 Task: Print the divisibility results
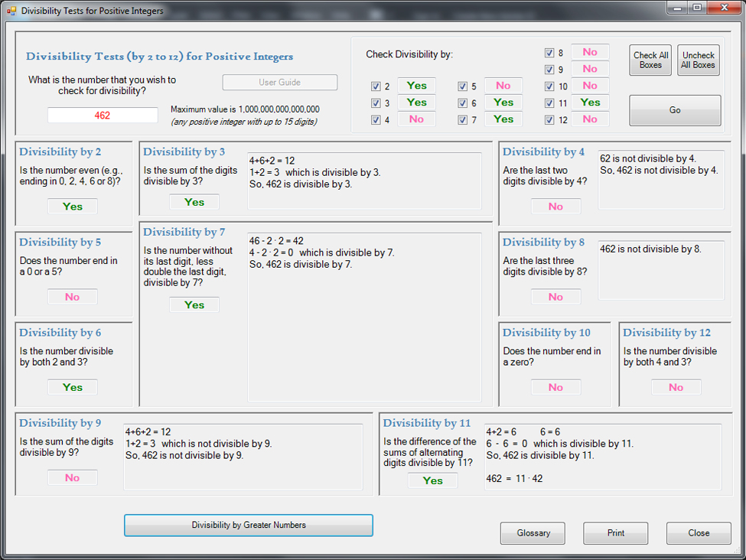click(615, 533)
